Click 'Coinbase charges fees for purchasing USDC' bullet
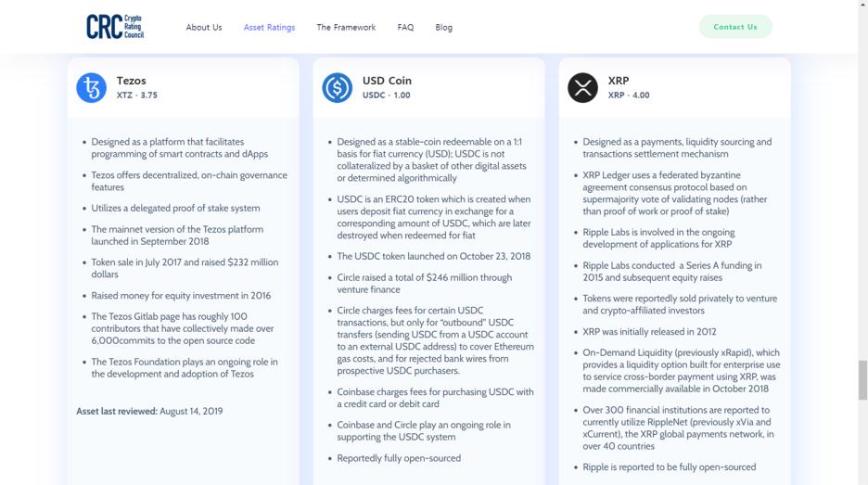Image resolution: width=868 pixels, height=485 pixels. point(435,398)
